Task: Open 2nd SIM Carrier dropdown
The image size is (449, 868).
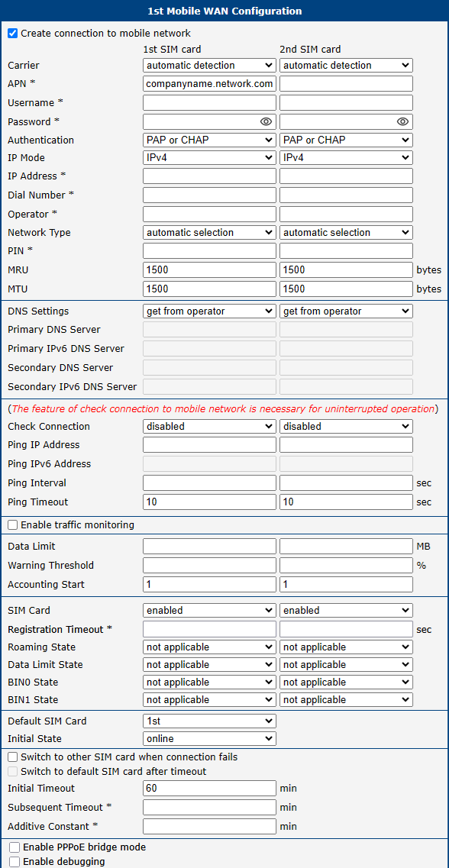Action: (346, 66)
